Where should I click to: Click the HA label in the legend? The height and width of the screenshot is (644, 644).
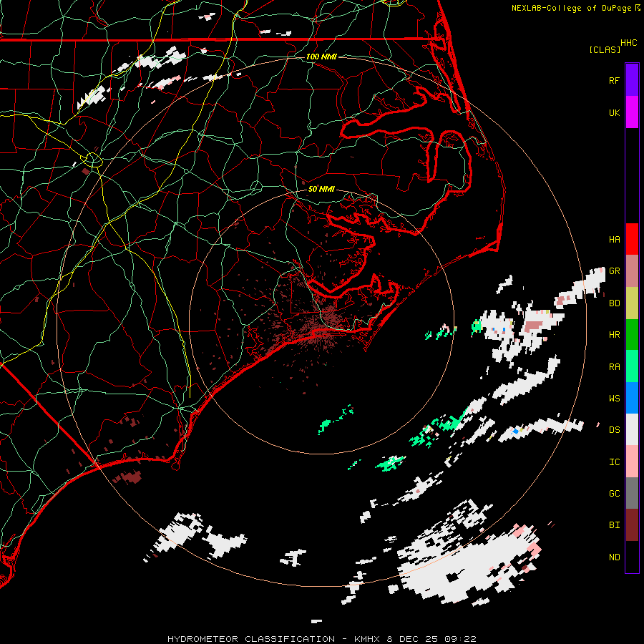[x=614, y=240]
